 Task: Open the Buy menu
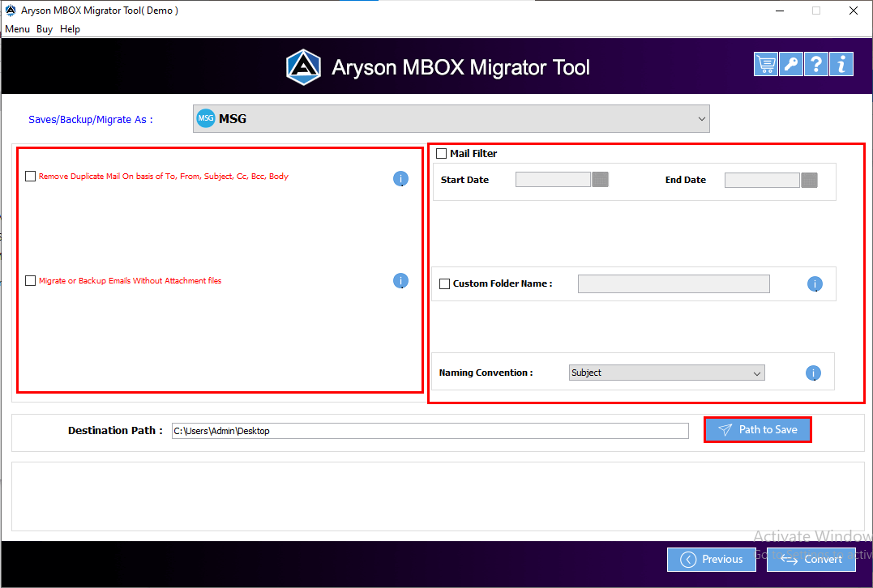(x=45, y=29)
